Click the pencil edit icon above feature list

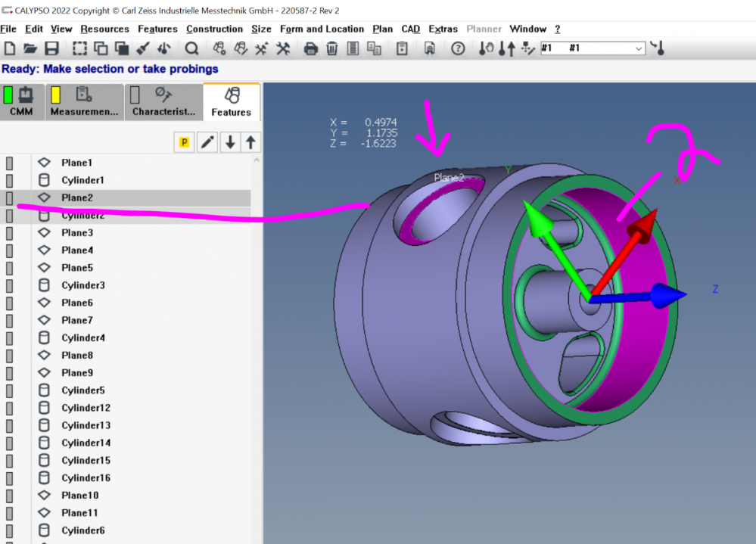pyautogui.click(x=207, y=142)
